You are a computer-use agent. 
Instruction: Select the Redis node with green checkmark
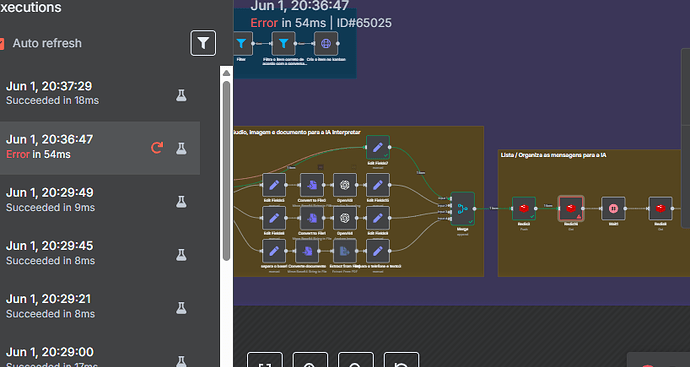coord(524,209)
